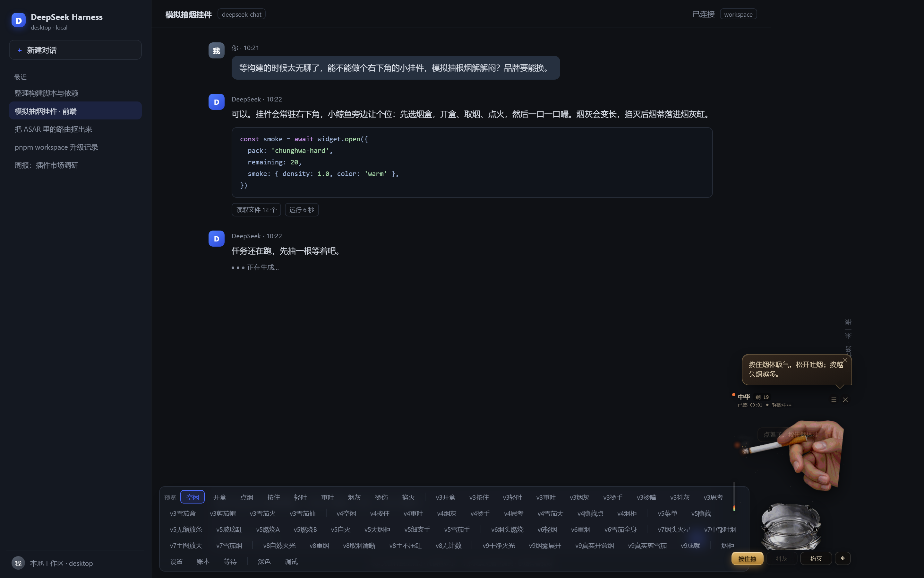This screenshot has height=578, width=924.
Task: Open the 读取文件 12 个 chip
Action: point(256,209)
